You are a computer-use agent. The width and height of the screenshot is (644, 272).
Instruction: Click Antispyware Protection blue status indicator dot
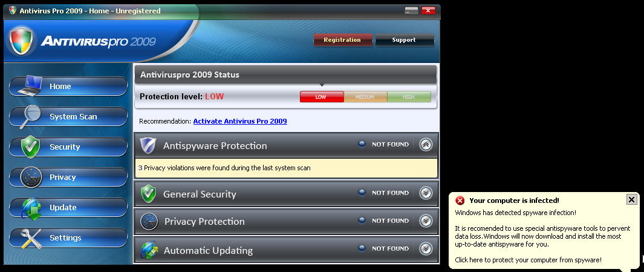(x=362, y=144)
